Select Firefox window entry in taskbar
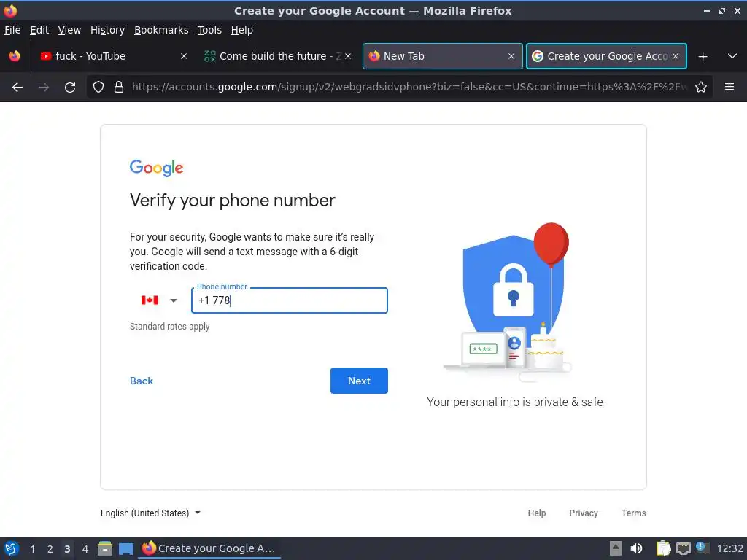 click(209, 548)
